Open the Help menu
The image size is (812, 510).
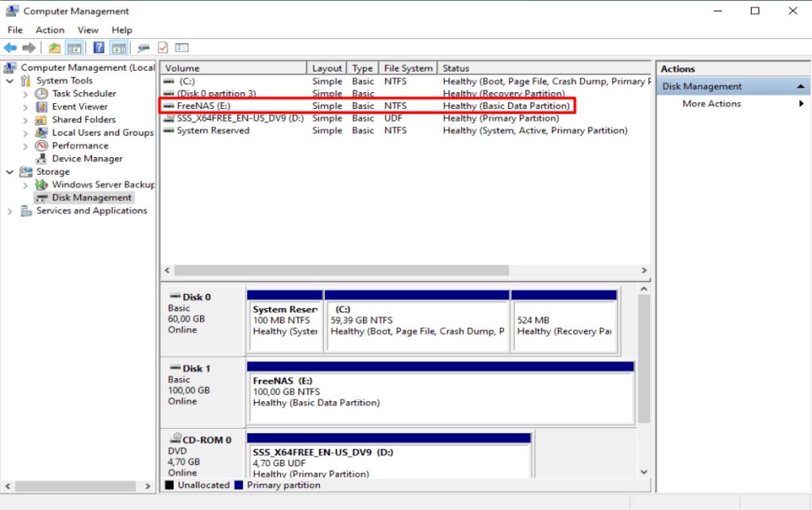pos(121,30)
